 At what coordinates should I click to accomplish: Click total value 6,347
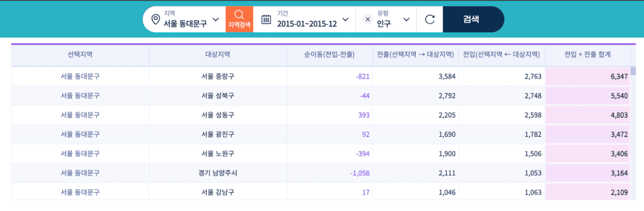coord(619,76)
